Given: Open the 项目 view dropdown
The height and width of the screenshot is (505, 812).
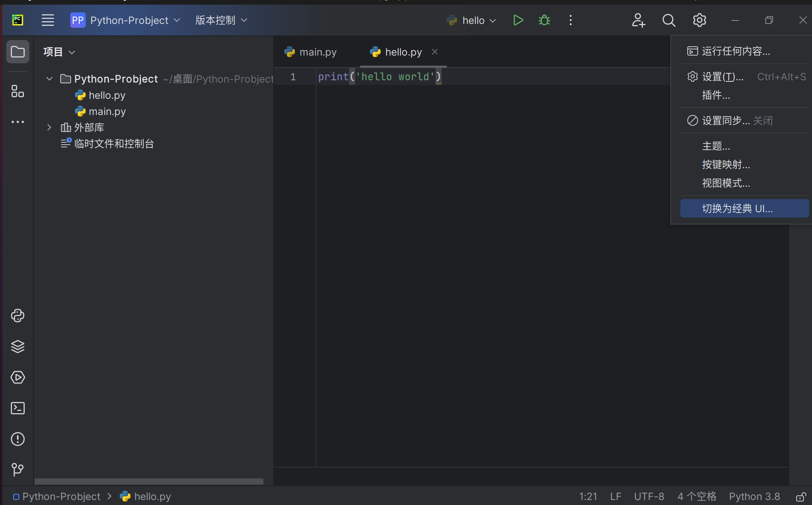Looking at the screenshot, I should [59, 52].
